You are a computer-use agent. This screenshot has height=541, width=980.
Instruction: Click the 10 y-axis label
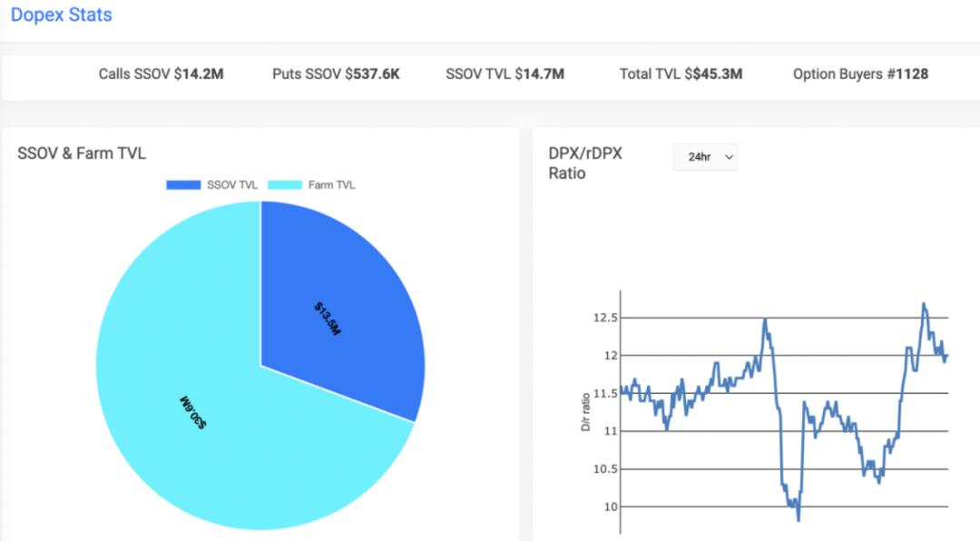[x=609, y=507]
